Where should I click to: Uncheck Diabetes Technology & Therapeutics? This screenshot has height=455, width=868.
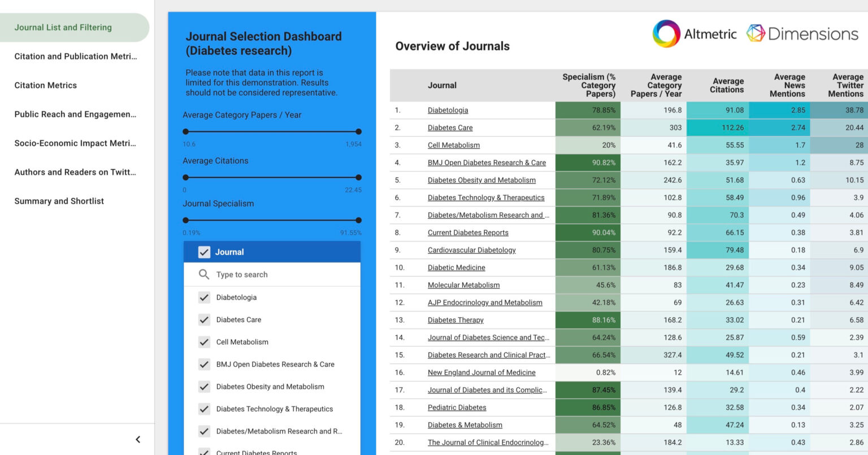click(x=204, y=409)
